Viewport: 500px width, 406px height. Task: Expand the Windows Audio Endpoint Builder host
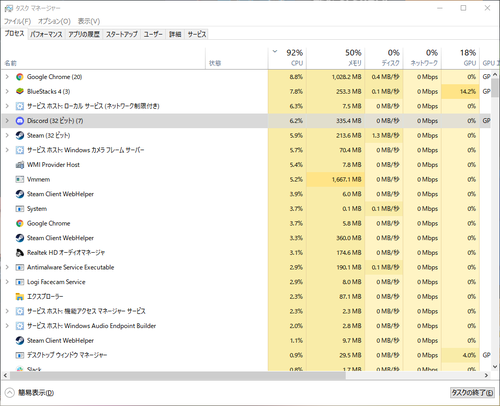coord(7,326)
